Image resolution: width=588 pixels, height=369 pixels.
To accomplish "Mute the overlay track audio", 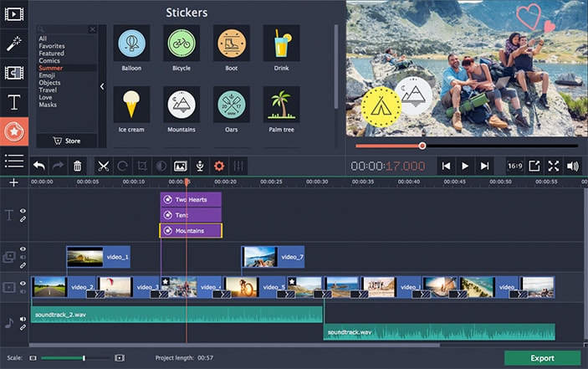I will tap(23, 257).
